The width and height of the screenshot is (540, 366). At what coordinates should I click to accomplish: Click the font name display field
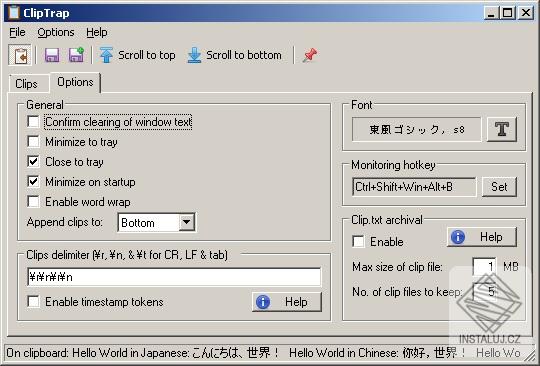pyautogui.click(x=416, y=129)
